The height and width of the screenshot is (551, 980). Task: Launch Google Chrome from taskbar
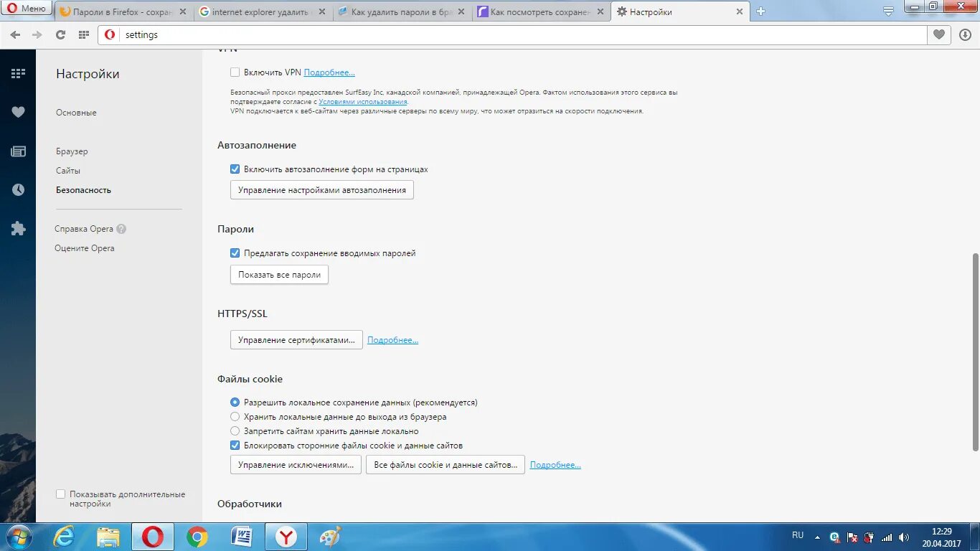click(x=197, y=537)
